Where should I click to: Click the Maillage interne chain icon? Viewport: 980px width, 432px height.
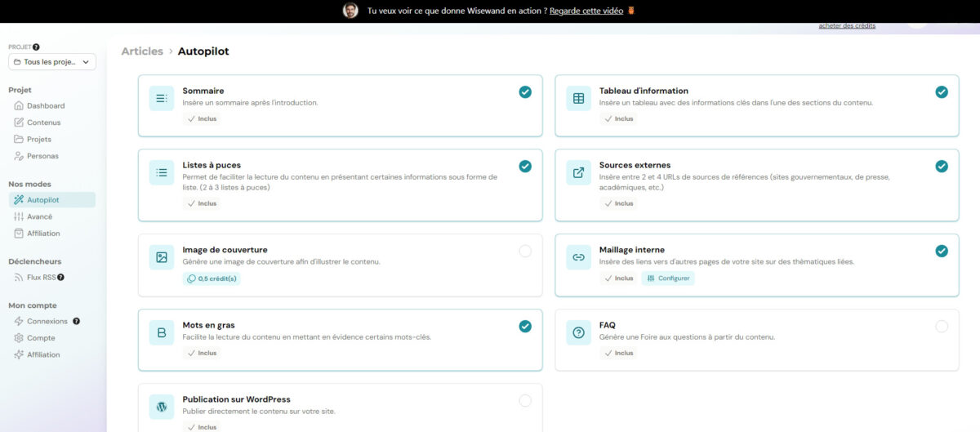tap(578, 257)
